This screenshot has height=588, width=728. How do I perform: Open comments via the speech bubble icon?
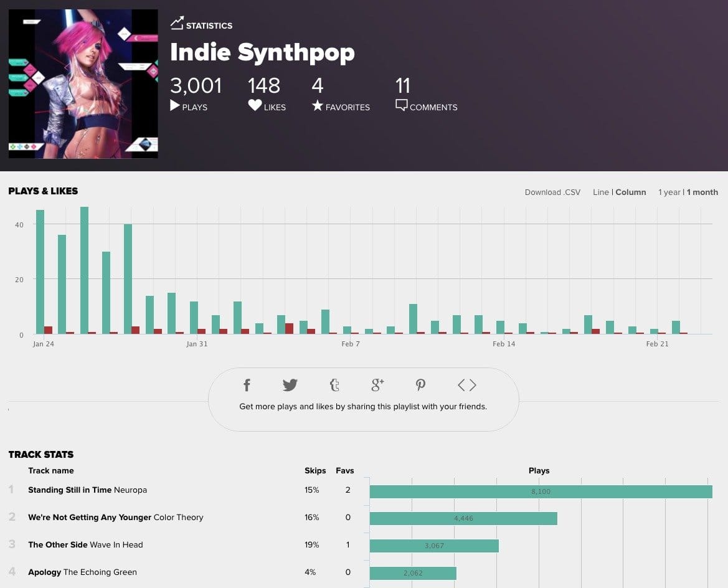402,105
